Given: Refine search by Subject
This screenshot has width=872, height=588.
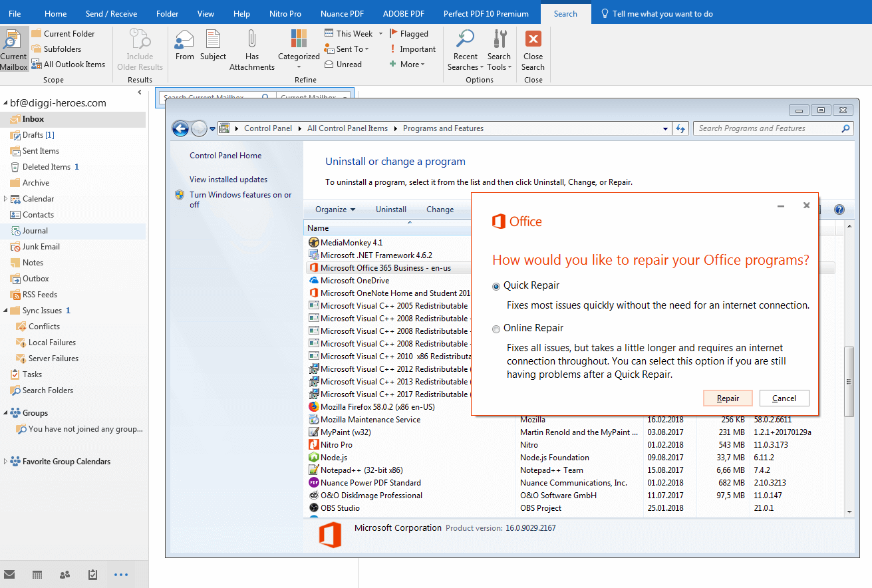Looking at the screenshot, I should 213,45.
